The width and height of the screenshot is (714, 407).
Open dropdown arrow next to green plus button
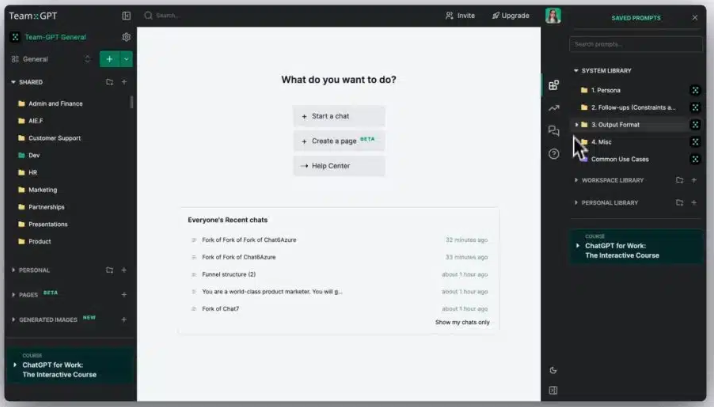coord(126,59)
